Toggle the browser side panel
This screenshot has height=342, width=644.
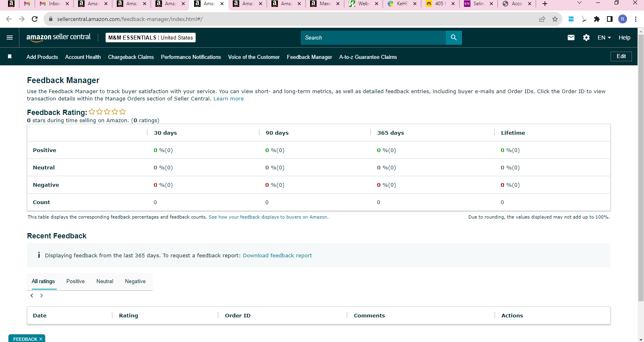610,19
